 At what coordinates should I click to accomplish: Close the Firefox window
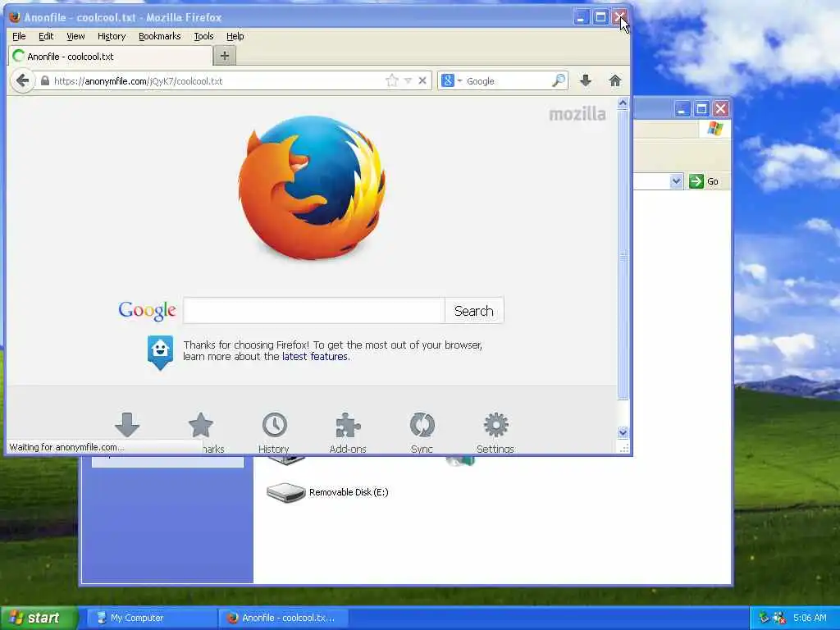(x=620, y=17)
